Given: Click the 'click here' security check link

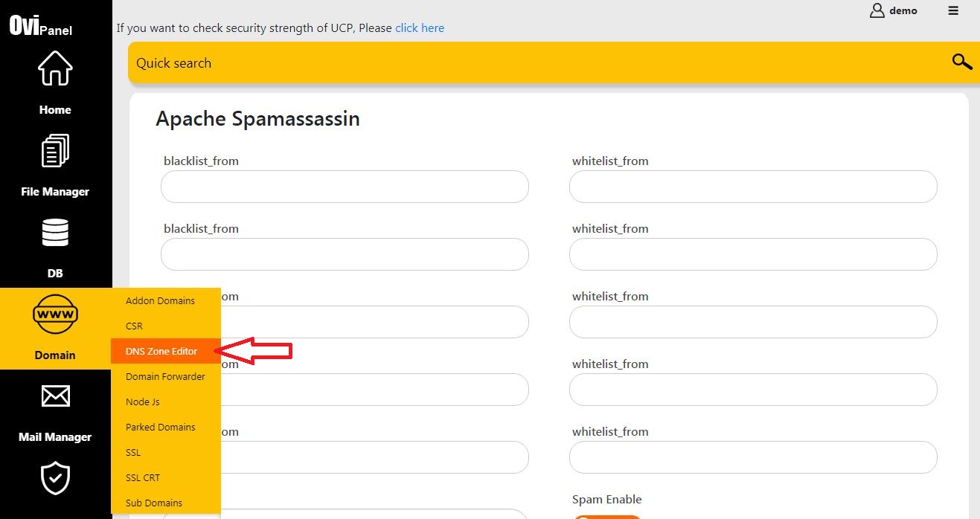Looking at the screenshot, I should [419, 28].
